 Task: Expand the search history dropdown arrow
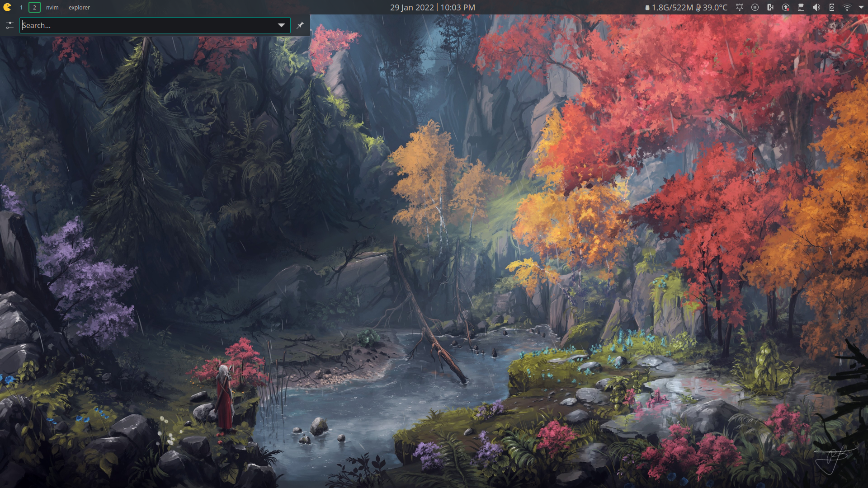(x=281, y=25)
